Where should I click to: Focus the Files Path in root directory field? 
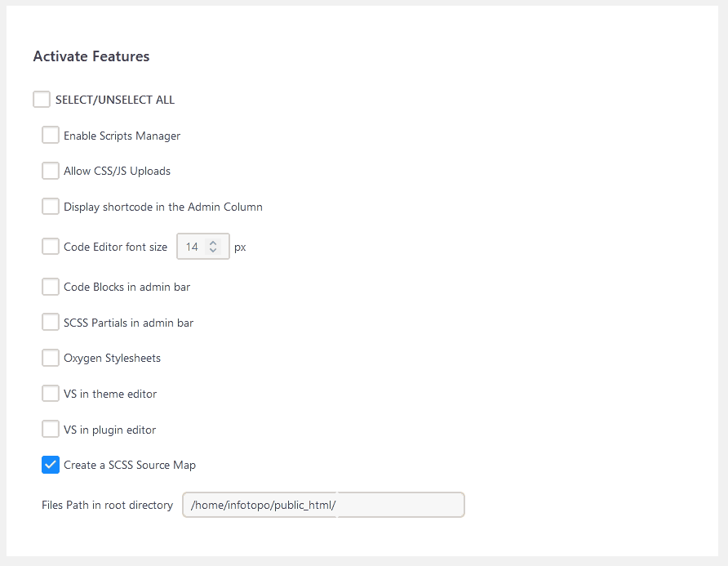coord(323,505)
